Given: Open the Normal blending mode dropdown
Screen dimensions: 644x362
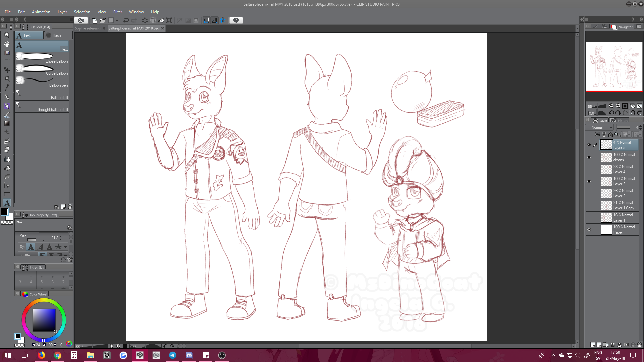Looking at the screenshot, I should click(x=600, y=127).
